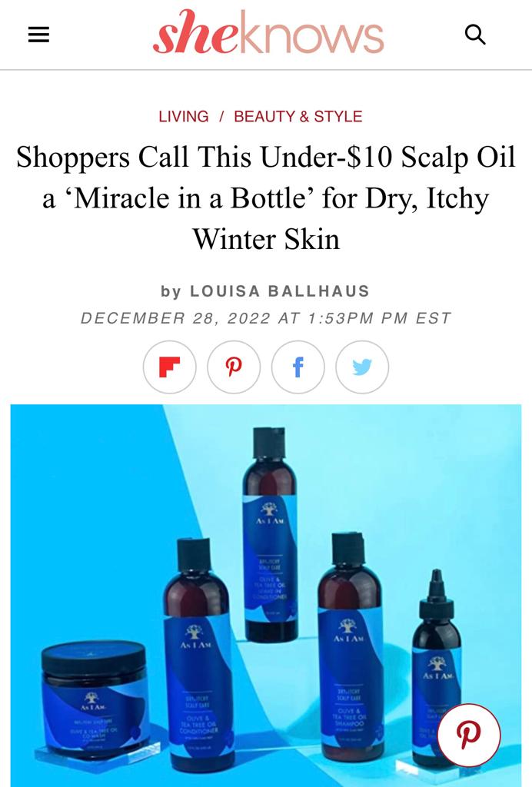
Task: Pin the product image with red Pinterest badge
Action: (469, 735)
